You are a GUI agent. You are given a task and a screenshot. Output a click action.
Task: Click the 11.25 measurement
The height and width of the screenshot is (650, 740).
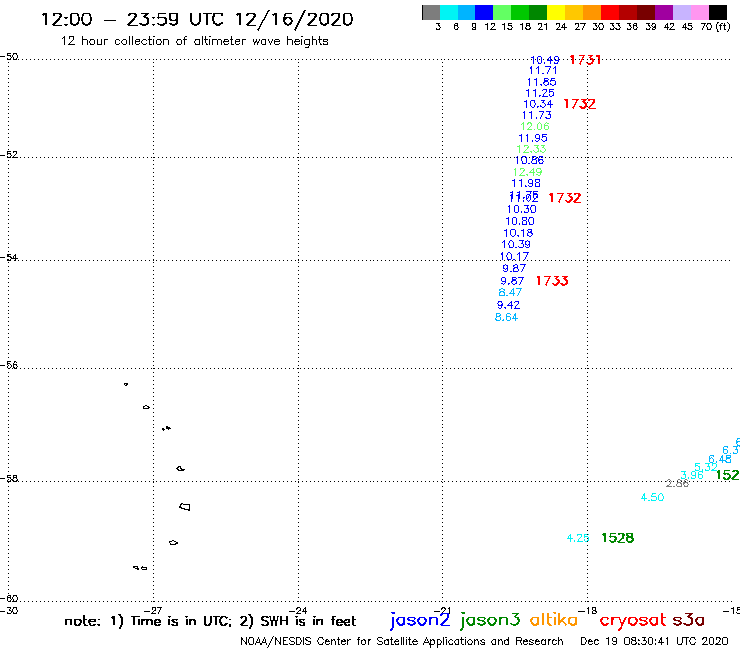(540, 93)
